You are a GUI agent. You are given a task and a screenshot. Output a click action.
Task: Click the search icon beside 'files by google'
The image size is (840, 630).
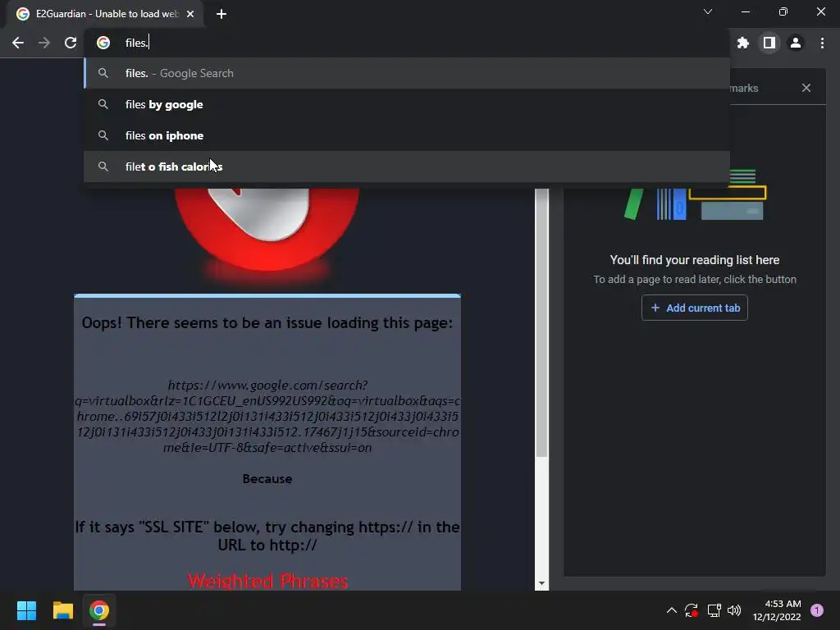[103, 104]
